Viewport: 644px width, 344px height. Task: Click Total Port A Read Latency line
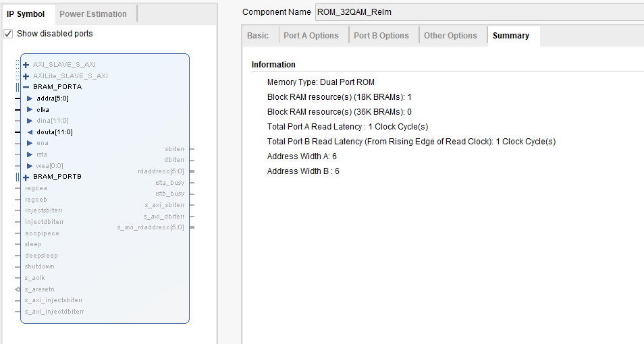tap(348, 126)
